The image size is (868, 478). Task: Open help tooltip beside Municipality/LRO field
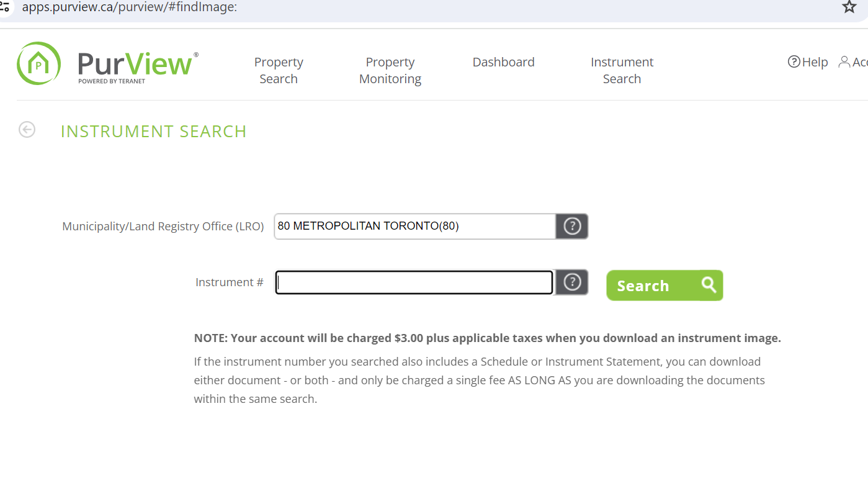point(572,226)
